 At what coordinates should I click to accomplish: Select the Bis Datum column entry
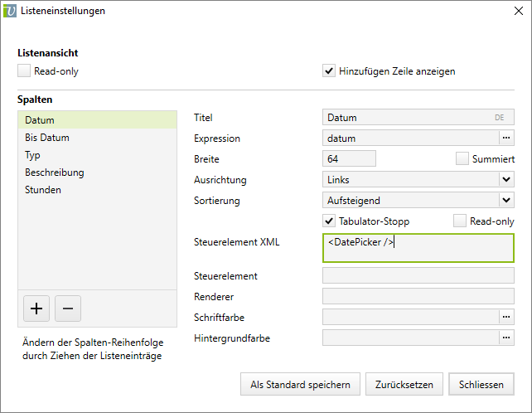[47, 138]
